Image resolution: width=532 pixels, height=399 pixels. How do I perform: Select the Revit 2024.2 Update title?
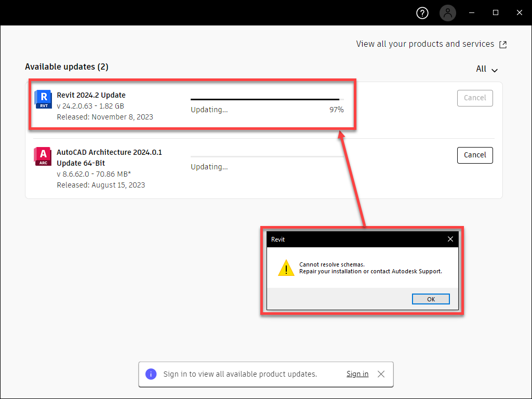91,96
